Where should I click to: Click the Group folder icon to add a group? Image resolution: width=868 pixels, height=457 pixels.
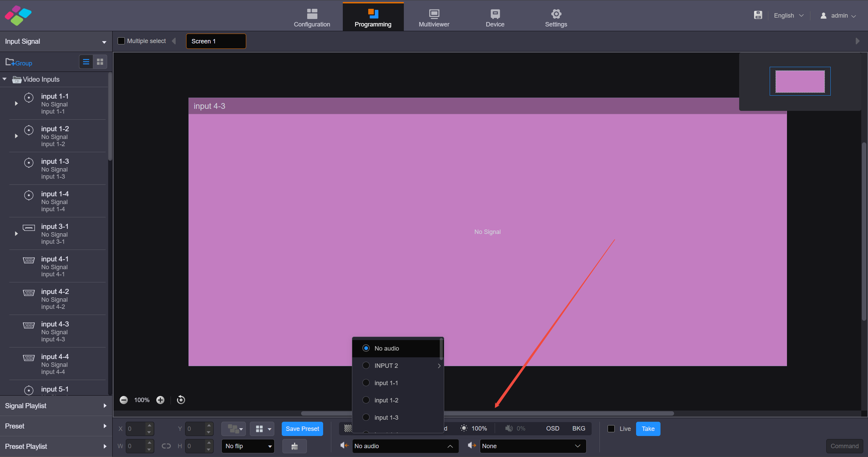click(x=9, y=62)
